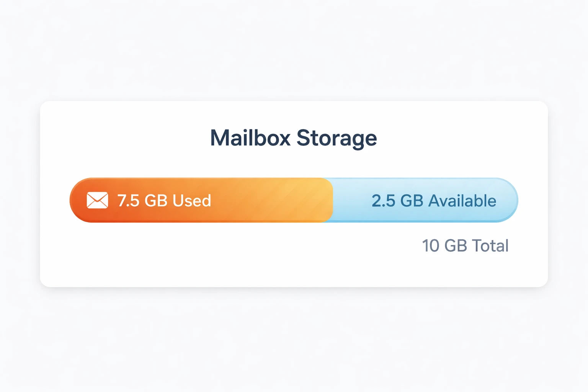Click the word "Storage" in the title
Image resolution: width=588 pixels, height=392 pixels.
[x=336, y=138]
